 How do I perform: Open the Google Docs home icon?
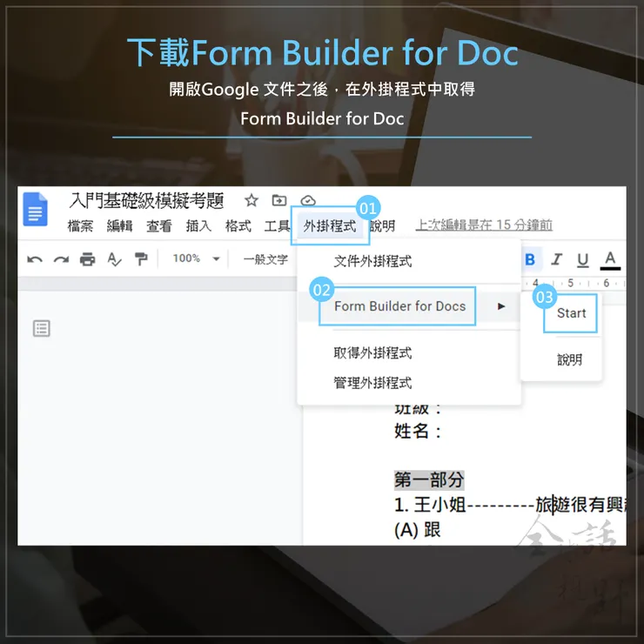tap(36, 209)
